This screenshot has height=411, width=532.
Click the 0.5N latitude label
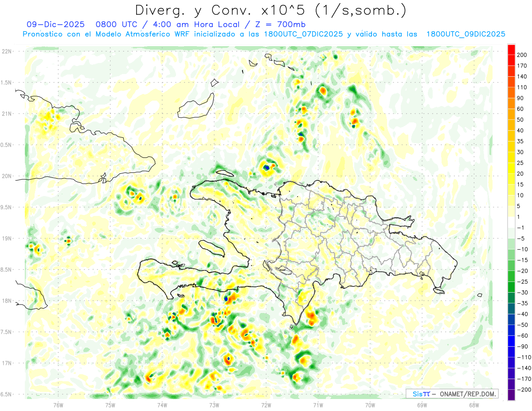(7, 145)
